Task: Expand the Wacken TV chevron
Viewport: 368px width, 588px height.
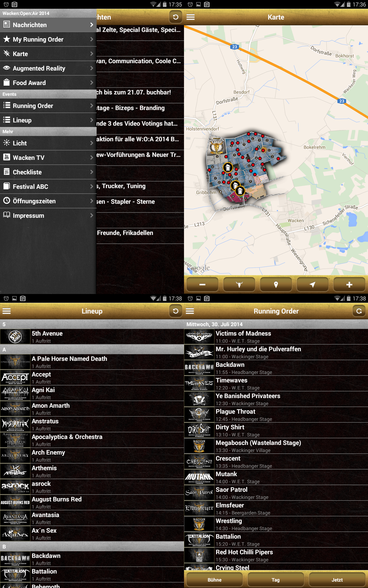Action: (x=92, y=157)
